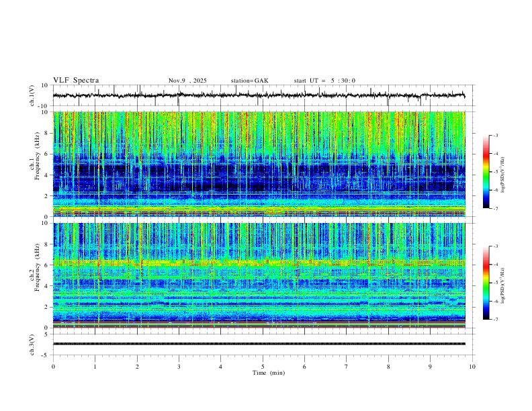Click the ch.2 spectrogram panel
Image resolution: width=532 pixels, height=411 pixels.
point(259,275)
